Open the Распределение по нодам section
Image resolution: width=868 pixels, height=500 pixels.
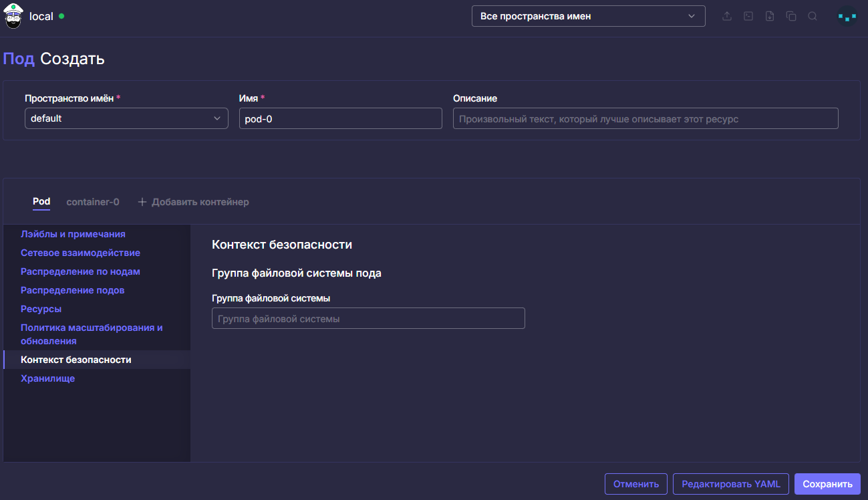click(80, 271)
